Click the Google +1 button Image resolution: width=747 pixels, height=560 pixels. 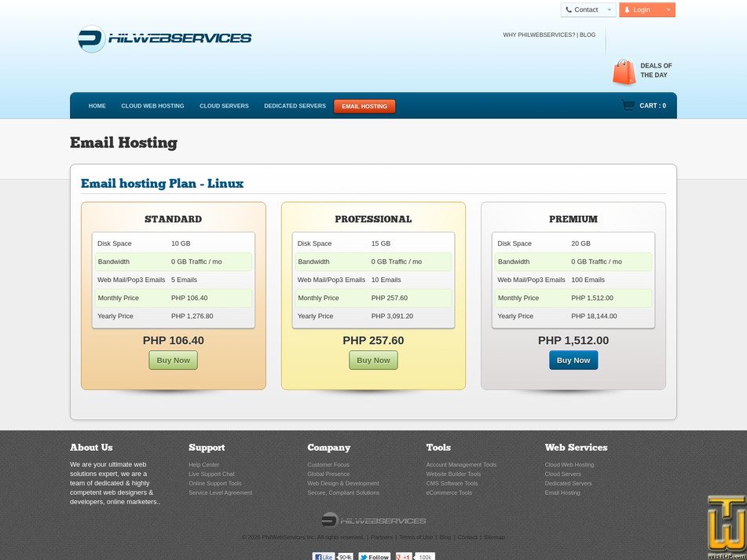coord(404,557)
